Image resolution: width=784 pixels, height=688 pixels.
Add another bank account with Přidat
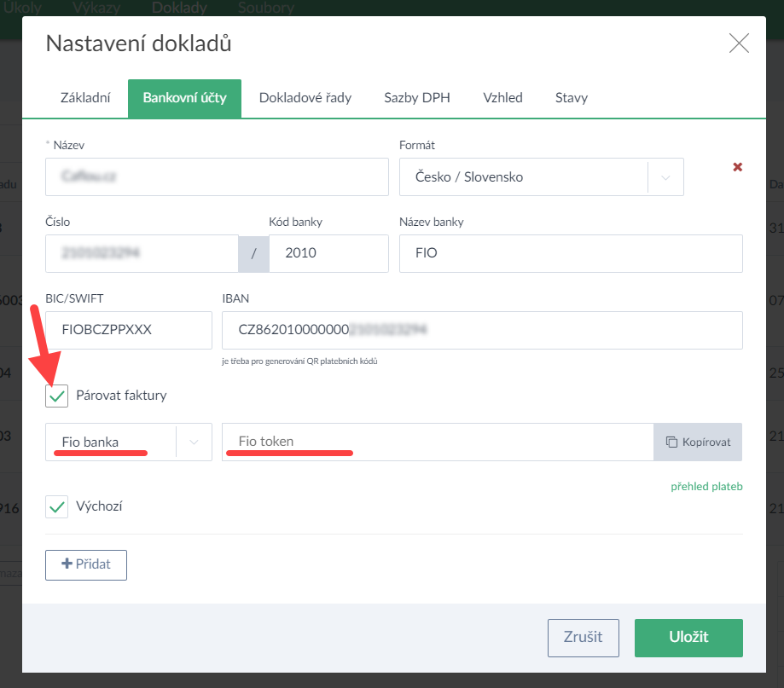click(86, 564)
